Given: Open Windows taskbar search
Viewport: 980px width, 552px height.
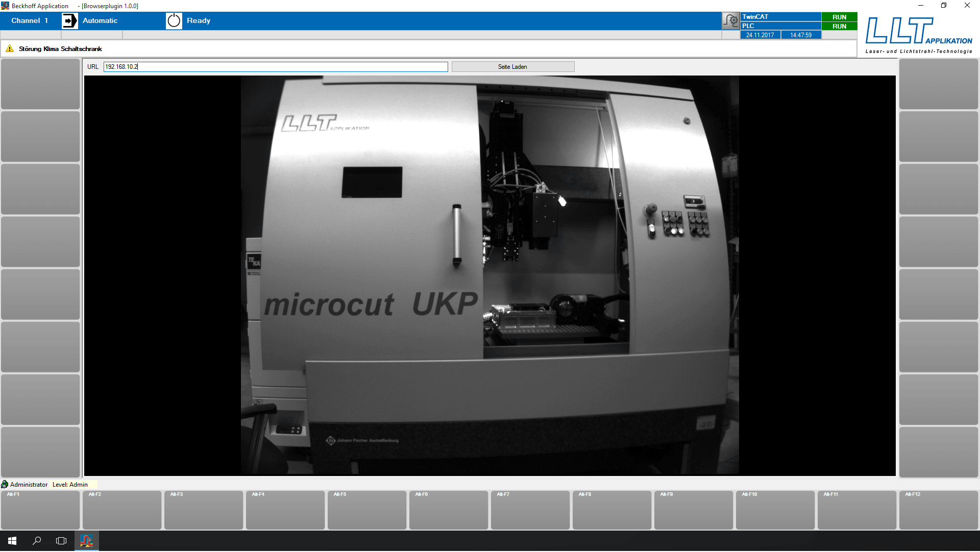Looking at the screenshot, I should pos(37,541).
